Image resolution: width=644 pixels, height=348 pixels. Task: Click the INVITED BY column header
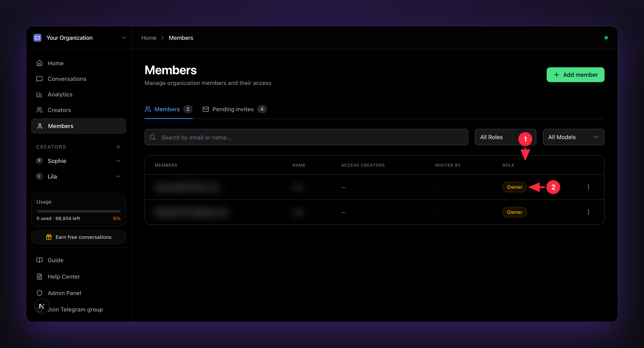(448, 165)
